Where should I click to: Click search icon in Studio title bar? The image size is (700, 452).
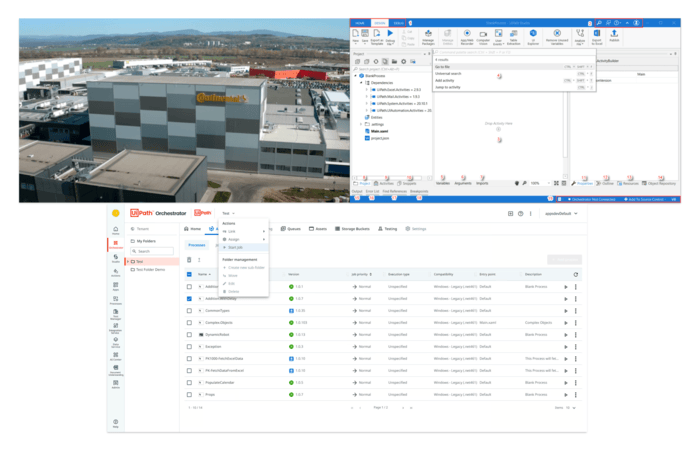pyautogui.click(x=599, y=23)
